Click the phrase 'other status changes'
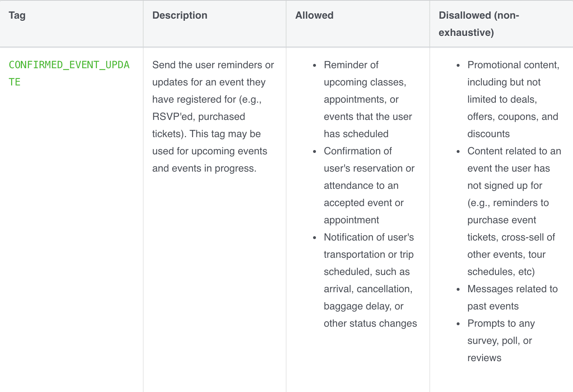This screenshot has width=573, height=392. (x=370, y=323)
